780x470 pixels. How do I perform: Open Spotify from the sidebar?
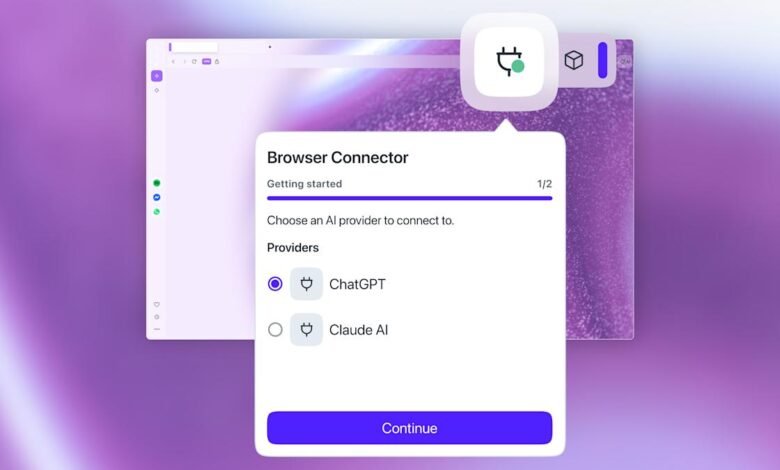pos(157,183)
